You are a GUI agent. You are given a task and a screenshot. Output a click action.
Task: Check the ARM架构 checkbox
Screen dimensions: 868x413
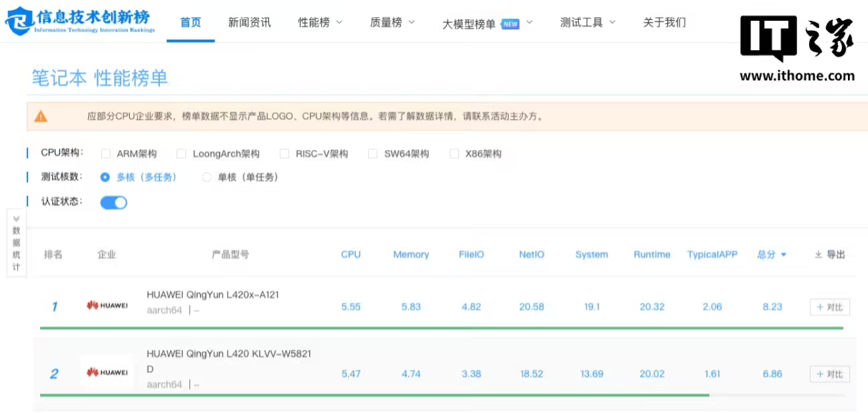pos(106,153)
